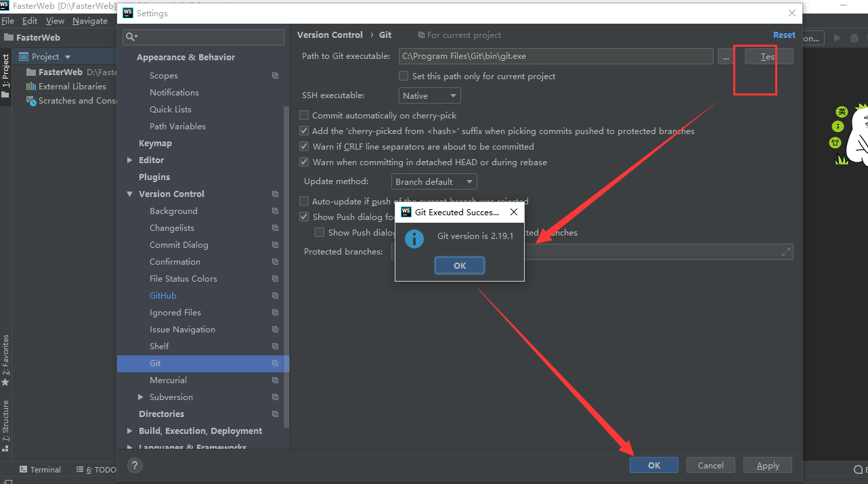Click the settings search field

tap(203, 37)
